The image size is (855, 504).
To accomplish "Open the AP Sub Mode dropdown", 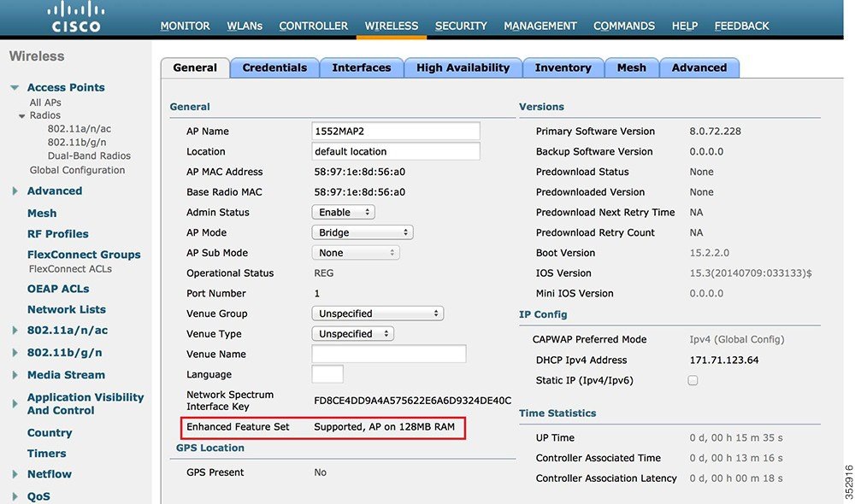I will pyautogui.click(x=356, y=253).
